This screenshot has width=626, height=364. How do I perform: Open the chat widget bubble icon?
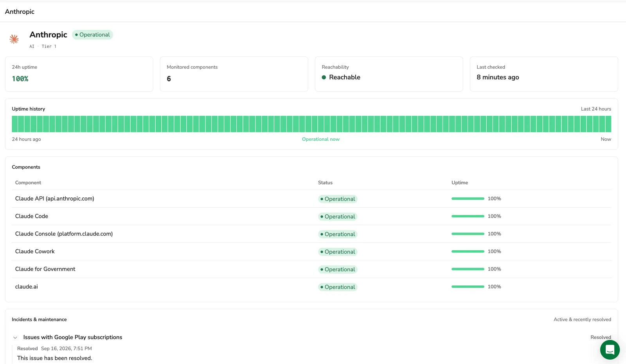click(610, 350)
